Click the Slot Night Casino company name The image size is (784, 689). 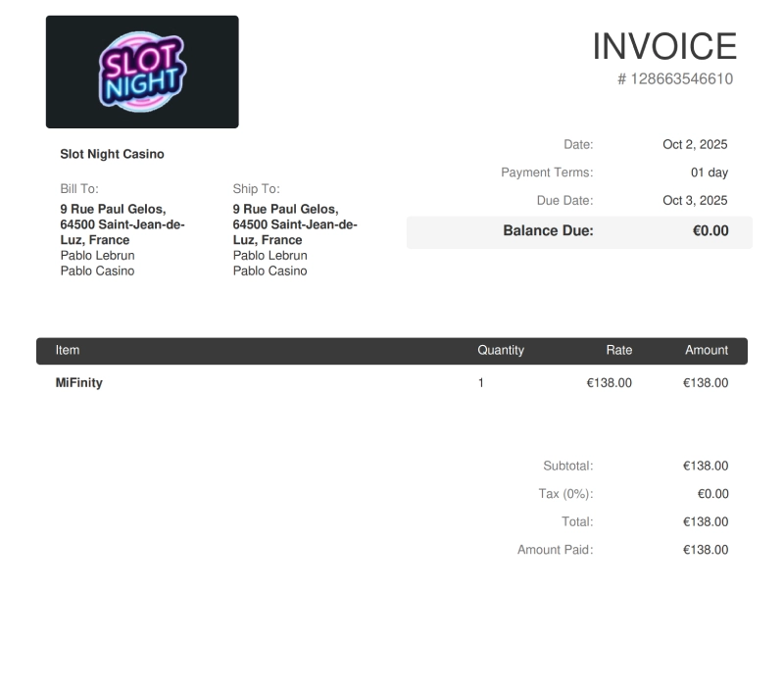pos(112,154)
